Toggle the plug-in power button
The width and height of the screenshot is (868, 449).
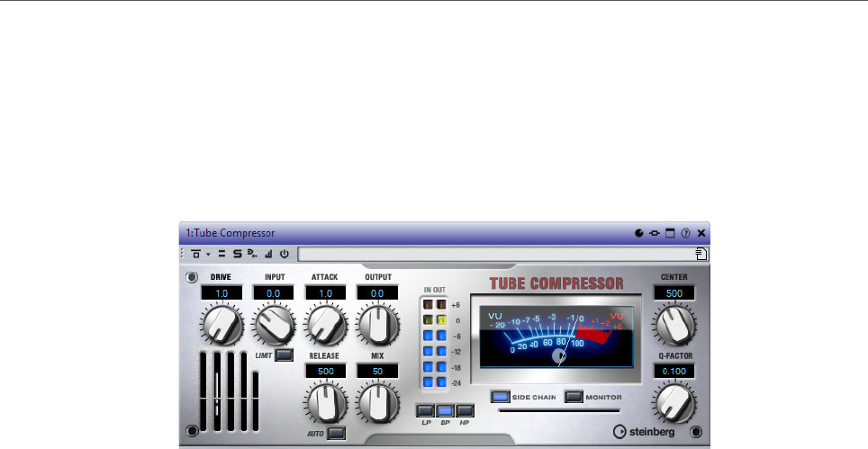pyautogui.click(x=284, y=254)
